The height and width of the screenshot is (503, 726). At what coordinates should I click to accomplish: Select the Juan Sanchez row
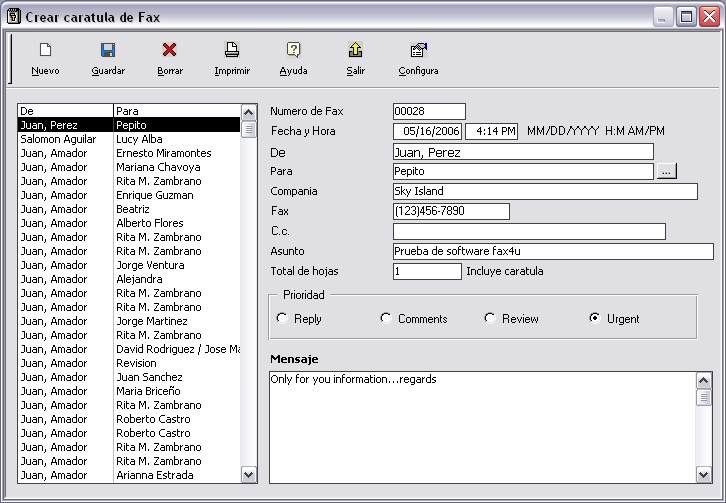129,377
